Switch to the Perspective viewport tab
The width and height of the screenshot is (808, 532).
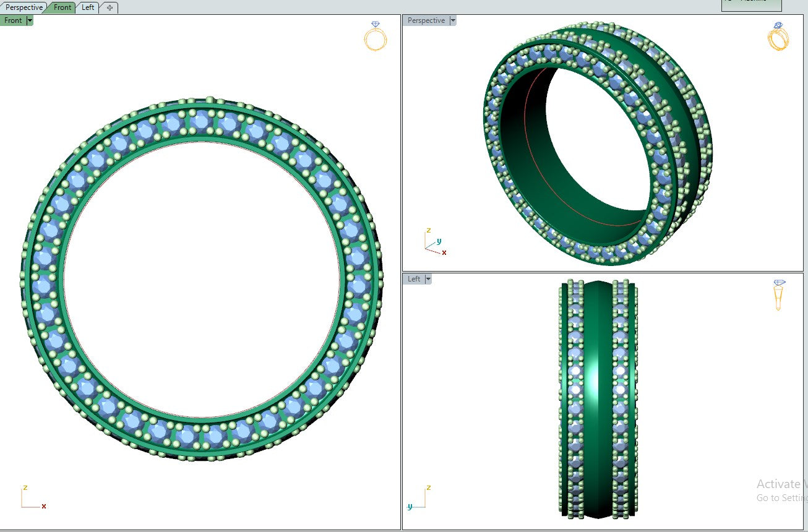coord(24,7)
